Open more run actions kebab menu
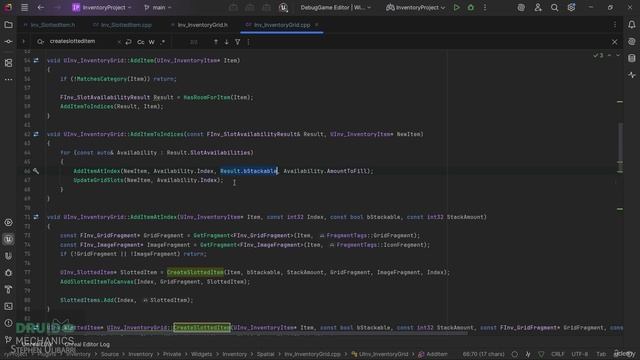This screenshot has width=640, height=360. pyautogui.click(x=485, y=7)
